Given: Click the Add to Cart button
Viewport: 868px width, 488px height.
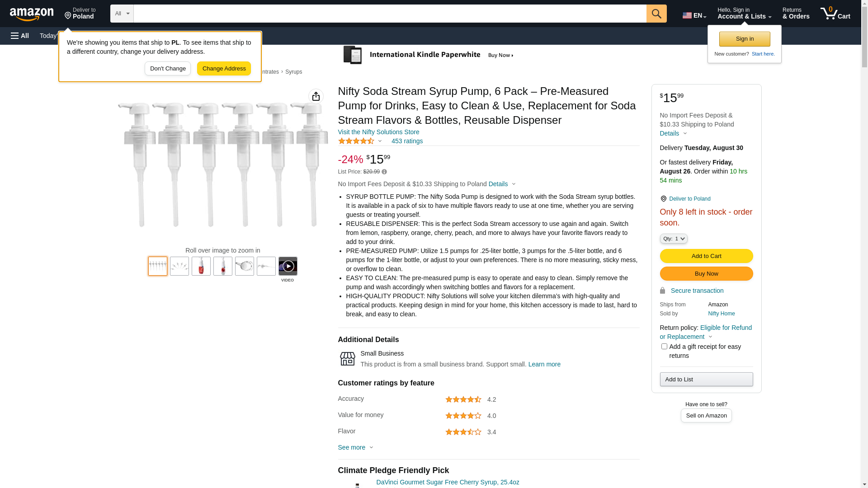Looking at the screenshot, I should [706, 256].
